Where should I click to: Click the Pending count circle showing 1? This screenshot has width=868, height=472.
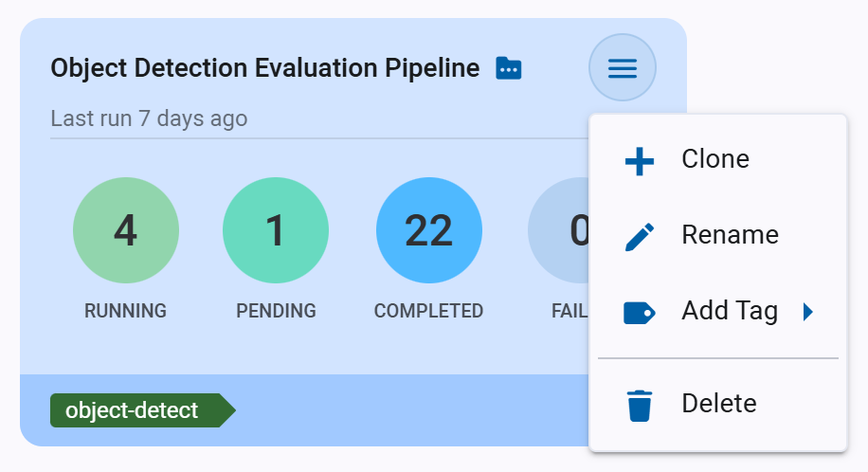click(x=276, y=230)
